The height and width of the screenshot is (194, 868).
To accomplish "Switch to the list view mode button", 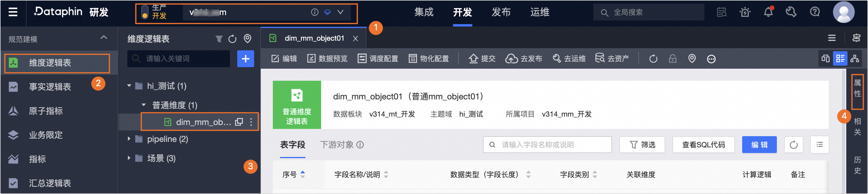I will pyautogui.click(x=840, y=58).
